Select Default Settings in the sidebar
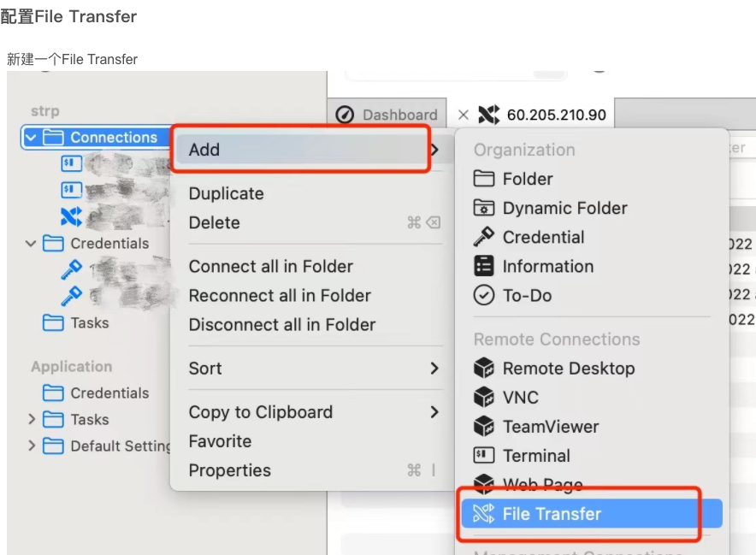756x555 pixels. (120, 446)
